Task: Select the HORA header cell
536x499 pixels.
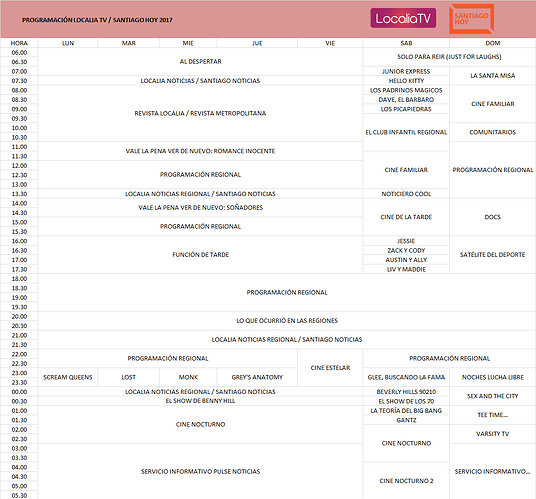Action: pyautogui.click(x=19, y=43)
